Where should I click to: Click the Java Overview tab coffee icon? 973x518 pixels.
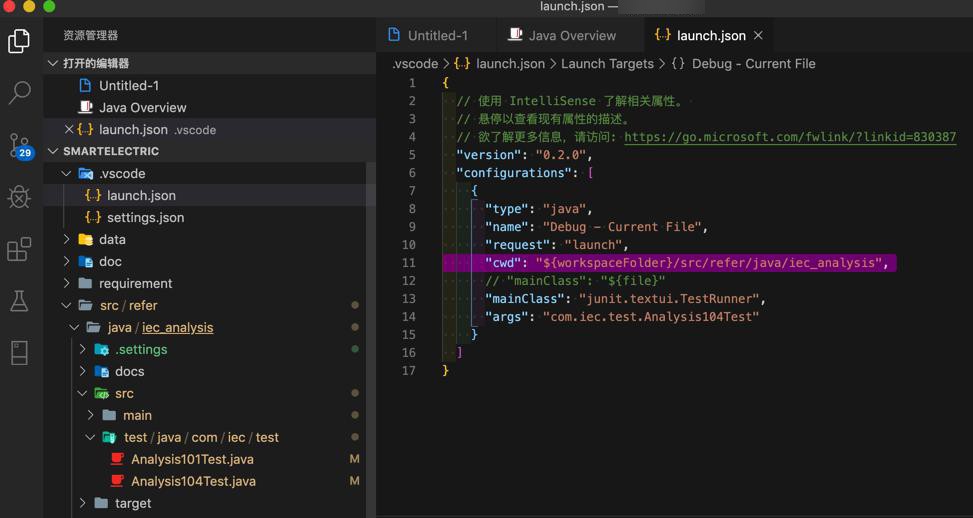[515, 35]
